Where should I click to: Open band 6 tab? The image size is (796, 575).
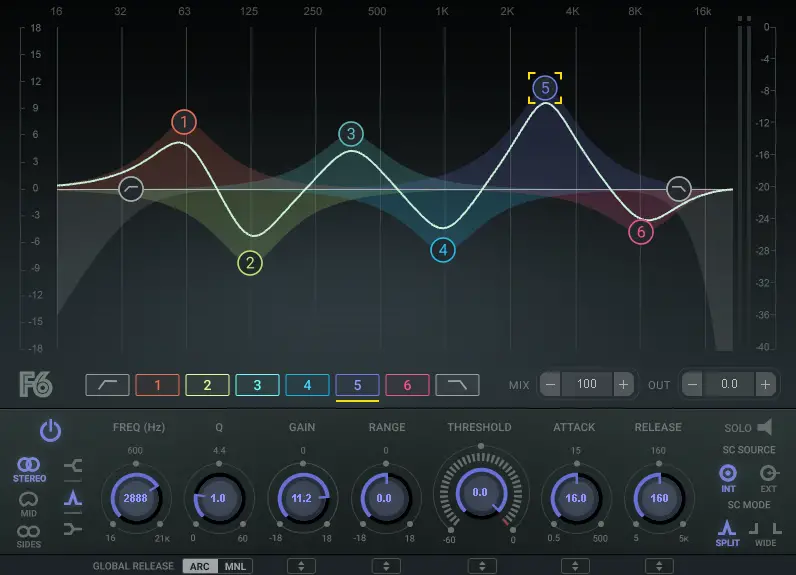(x=407, y=385)
